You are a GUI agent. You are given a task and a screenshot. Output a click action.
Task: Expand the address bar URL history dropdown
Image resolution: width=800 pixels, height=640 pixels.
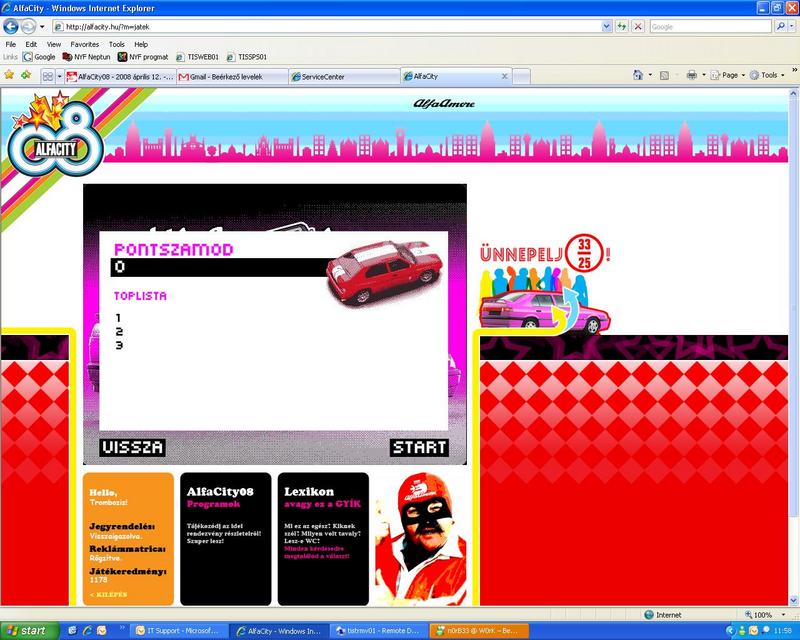coord(607,27)
